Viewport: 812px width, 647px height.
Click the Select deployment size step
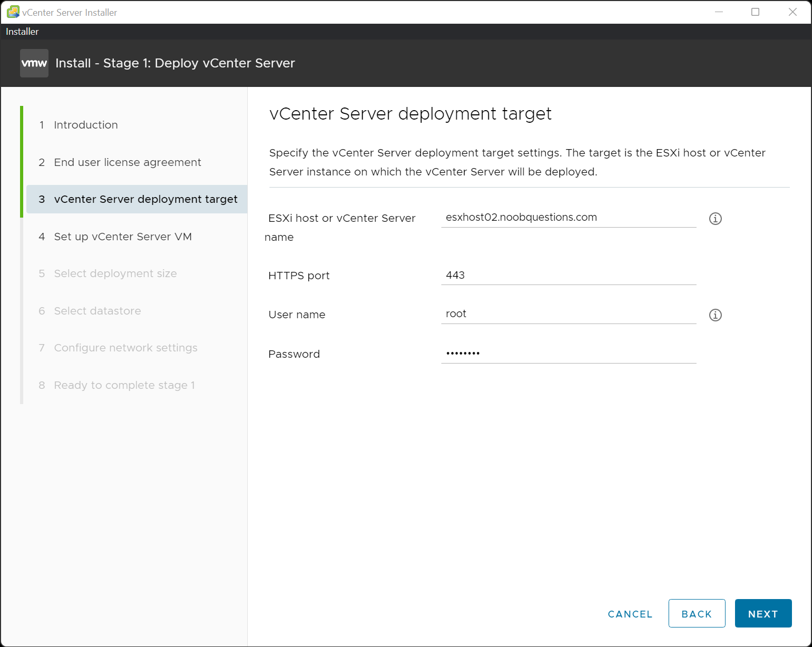click(x=115, y=273)
